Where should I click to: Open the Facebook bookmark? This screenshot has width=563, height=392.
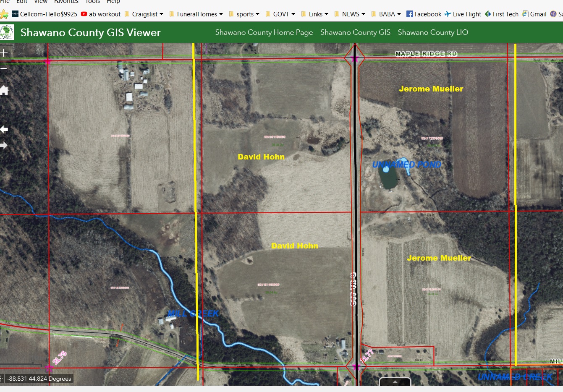[x=424, y=14]
